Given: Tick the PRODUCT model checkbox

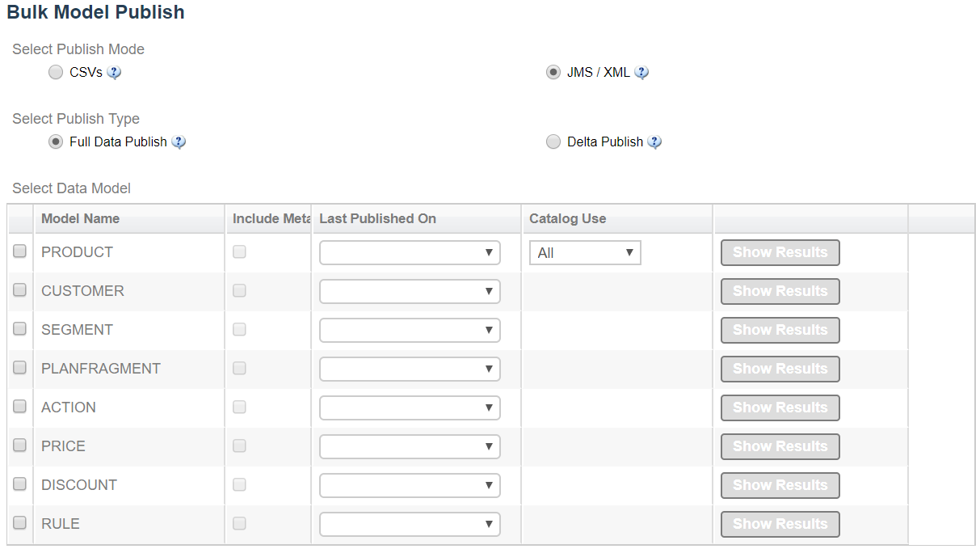Looking at the screenshot, I should (20, 251).
